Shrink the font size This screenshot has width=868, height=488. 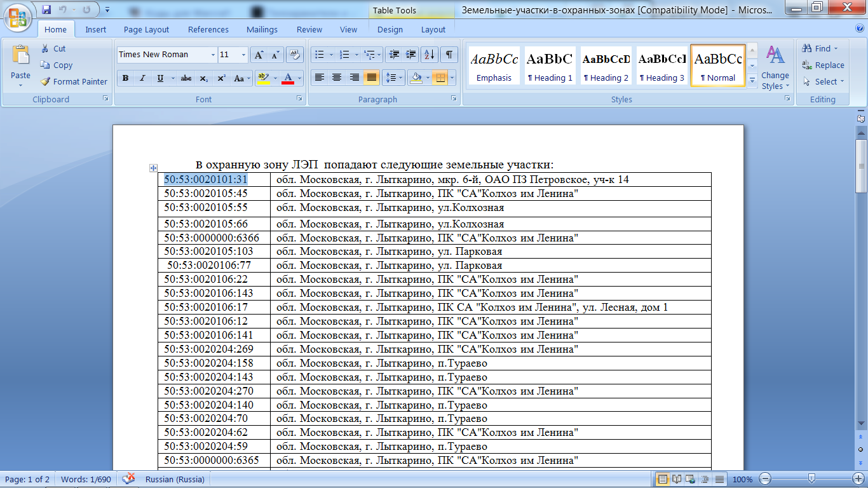pyautogui.click(x=275, y=55)
